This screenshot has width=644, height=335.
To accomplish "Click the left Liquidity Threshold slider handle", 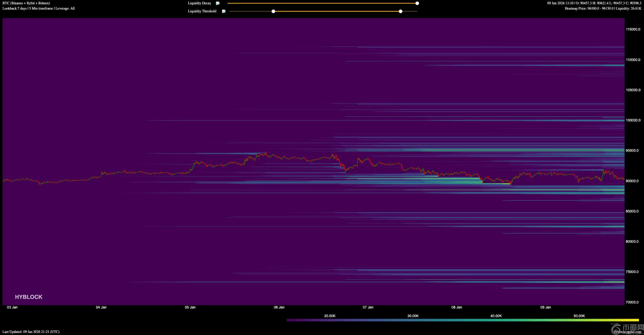I will click(x=273, y=11).
